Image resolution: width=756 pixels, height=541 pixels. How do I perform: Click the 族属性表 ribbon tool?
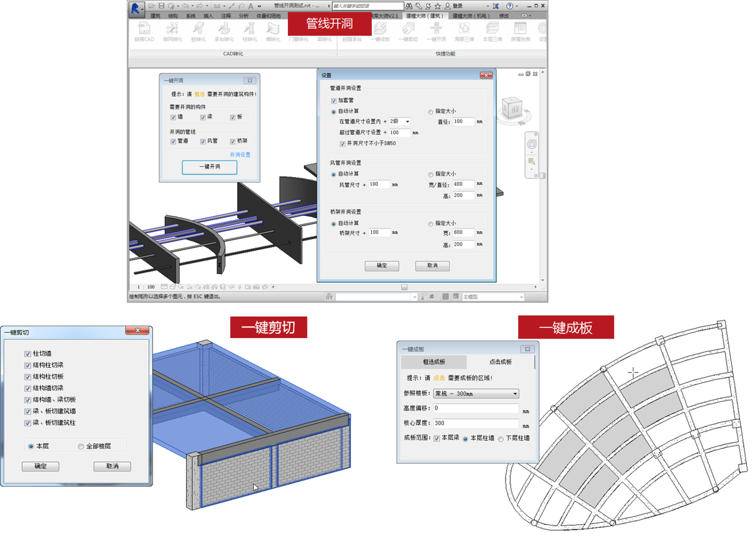pos(521,32)
